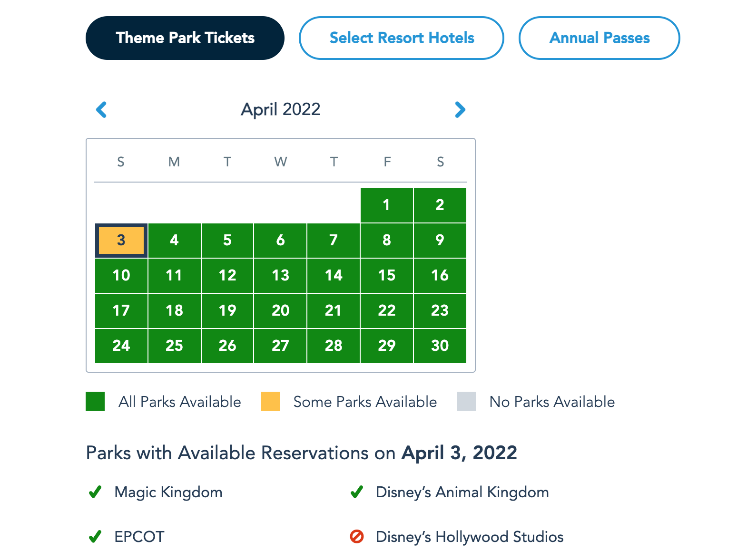Click the green checkmark beside Magic Kingdom
Image resolution: width=747 pixels, height=560 pixels.
[95, 492]
